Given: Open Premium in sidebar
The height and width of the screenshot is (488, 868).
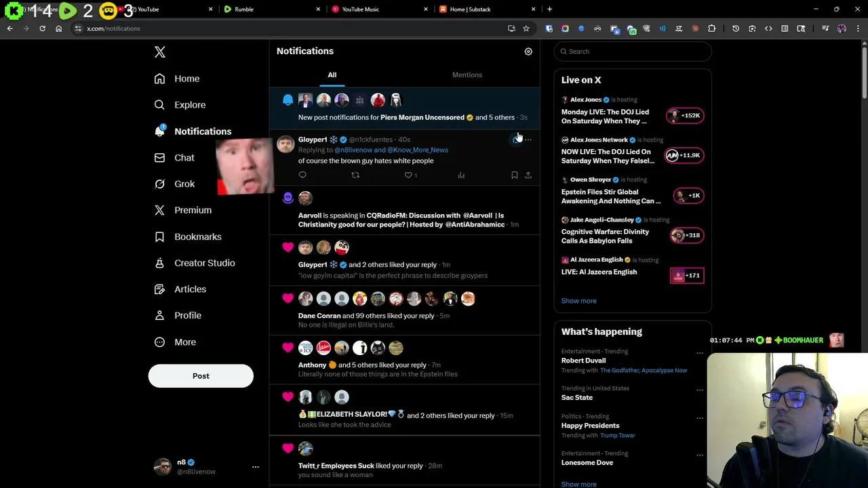Looking at the screenshot, I should pyautogui.click(x=183, y=210).
